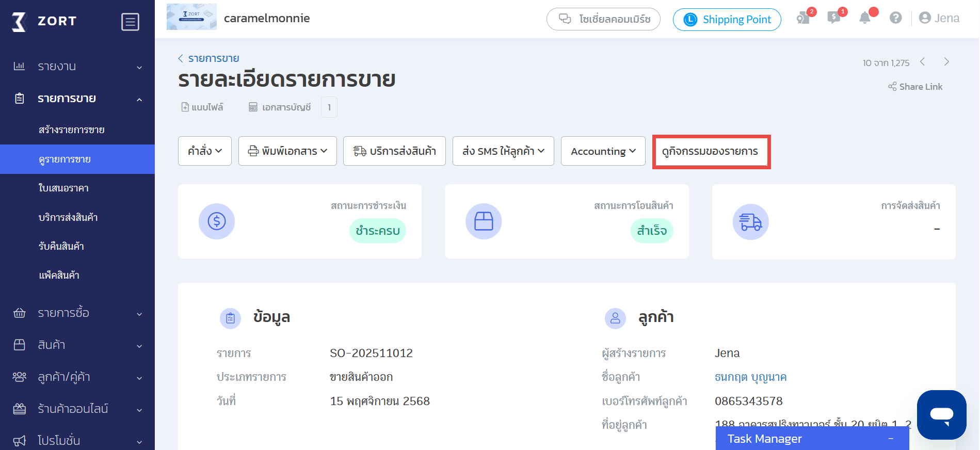Select สร้างรายการขาย in the sidebar
Image resolution: width=980 pixels, height=450 pixels.
pos(71,130)
